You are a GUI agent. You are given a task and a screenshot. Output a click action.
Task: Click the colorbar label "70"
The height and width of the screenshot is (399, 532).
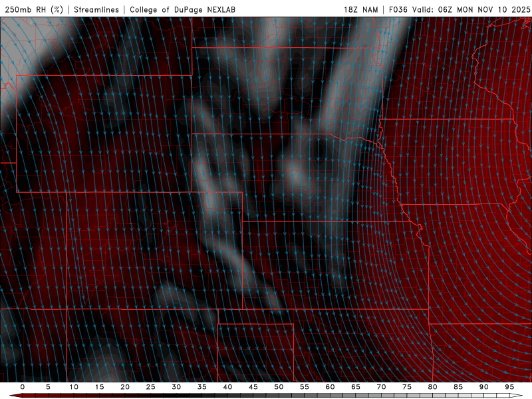(x=381, y=387)
